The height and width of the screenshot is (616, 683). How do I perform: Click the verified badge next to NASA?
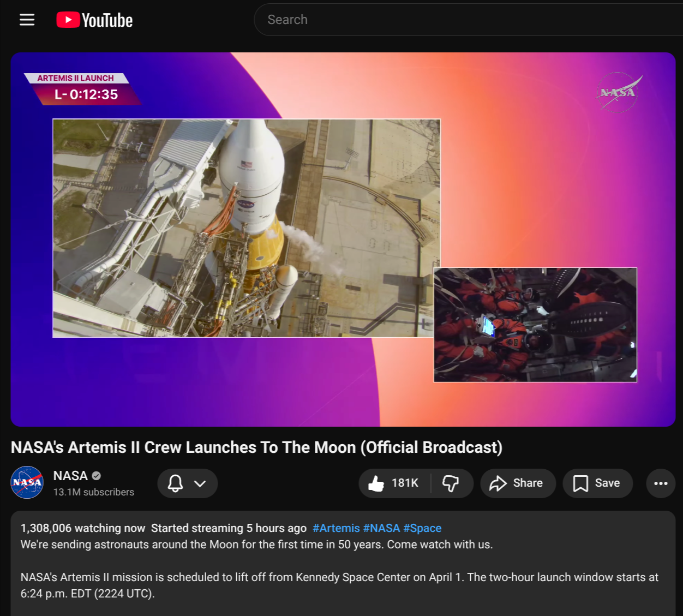pyautogui.click(x=97, y=476)
